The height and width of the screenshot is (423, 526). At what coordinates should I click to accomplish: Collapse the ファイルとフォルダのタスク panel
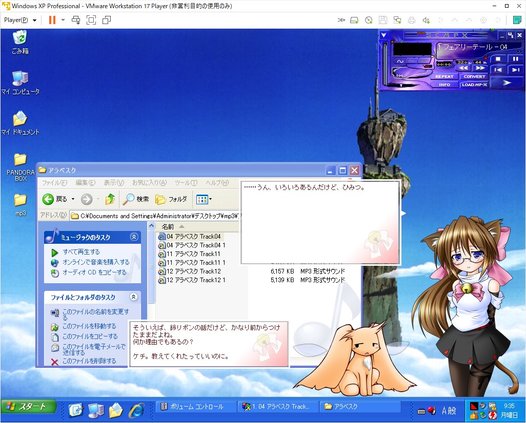click(134, 297)
